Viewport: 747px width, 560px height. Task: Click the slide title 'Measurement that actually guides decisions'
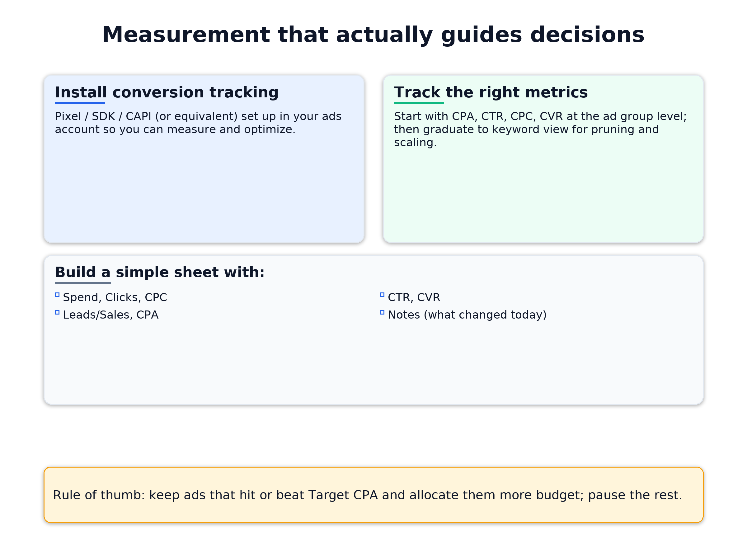pyautogui.click(x=373, y=35)
